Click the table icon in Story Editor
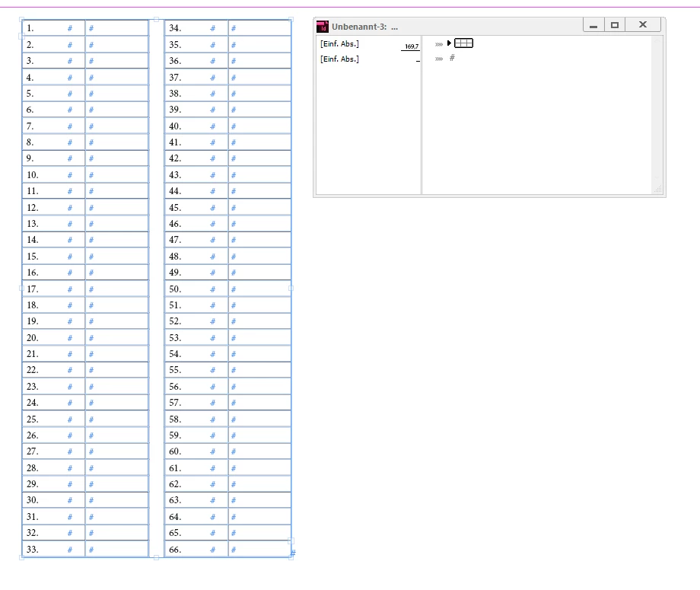 click(463, 43)
